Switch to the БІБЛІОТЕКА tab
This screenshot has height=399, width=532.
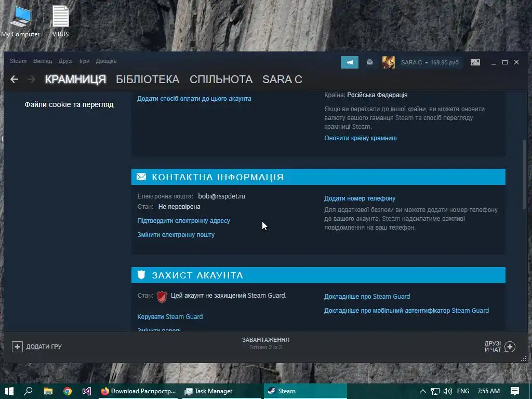148,79
